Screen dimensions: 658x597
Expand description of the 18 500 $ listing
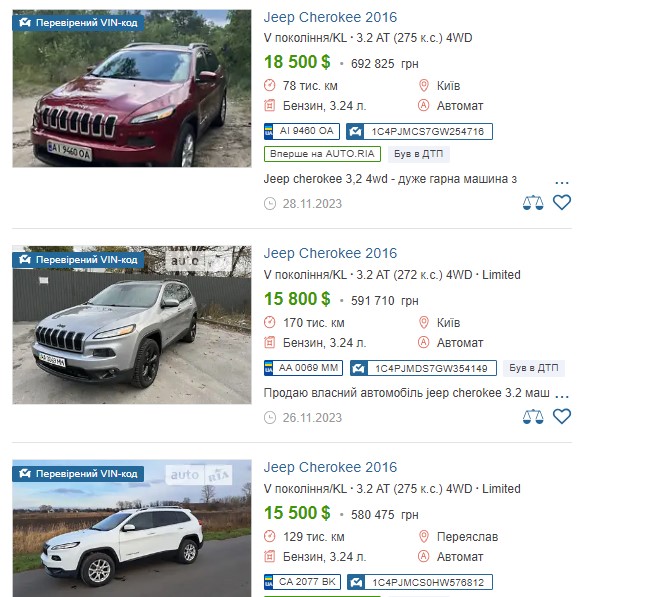(561, 182)
